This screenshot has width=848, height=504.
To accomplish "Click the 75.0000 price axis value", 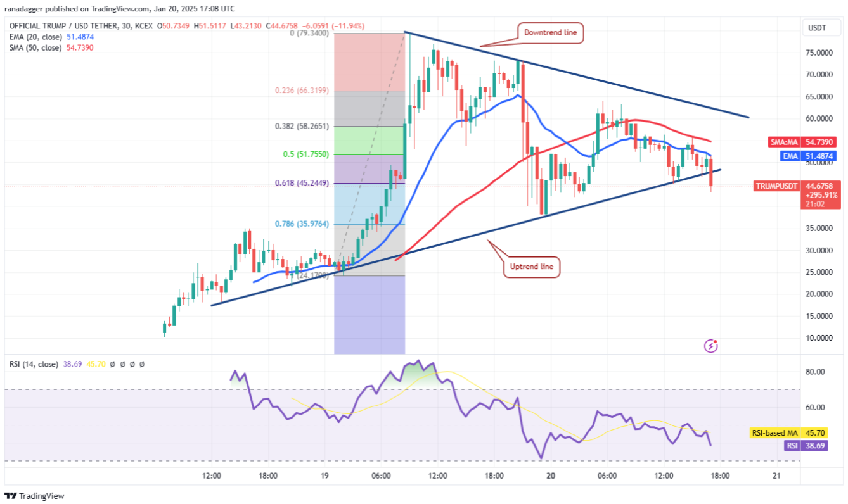I will pos(819,53).
